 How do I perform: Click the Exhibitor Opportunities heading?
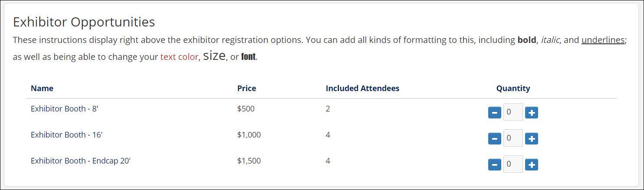84,22
